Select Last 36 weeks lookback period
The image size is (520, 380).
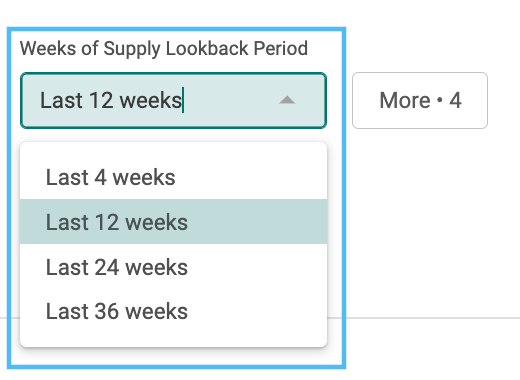(173, 311)
